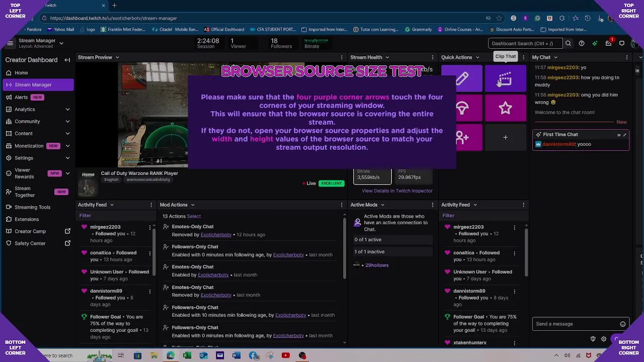Viewport: 644px width, 362px height.
Task: Click dannistorm89 username in First Time Chat
Action: click(x=558, y=144)
